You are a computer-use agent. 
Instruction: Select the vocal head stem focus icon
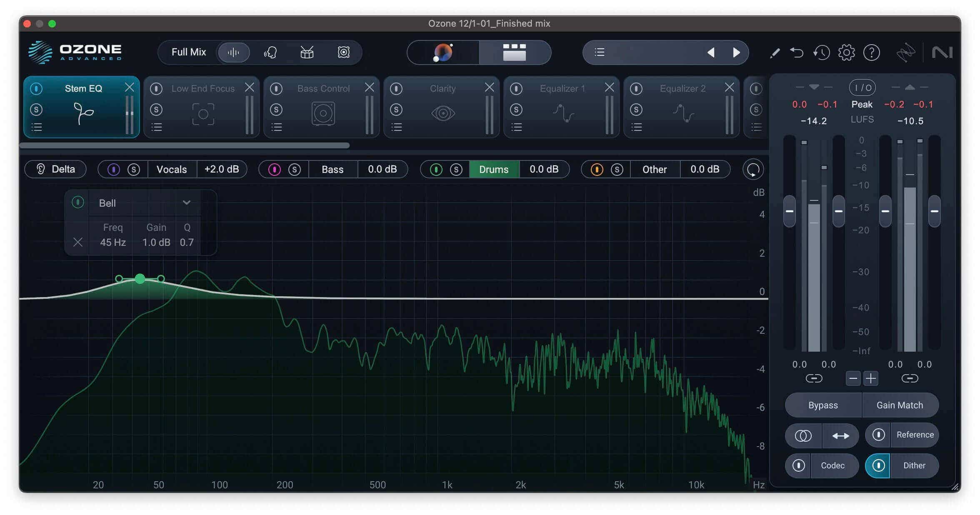270,52
